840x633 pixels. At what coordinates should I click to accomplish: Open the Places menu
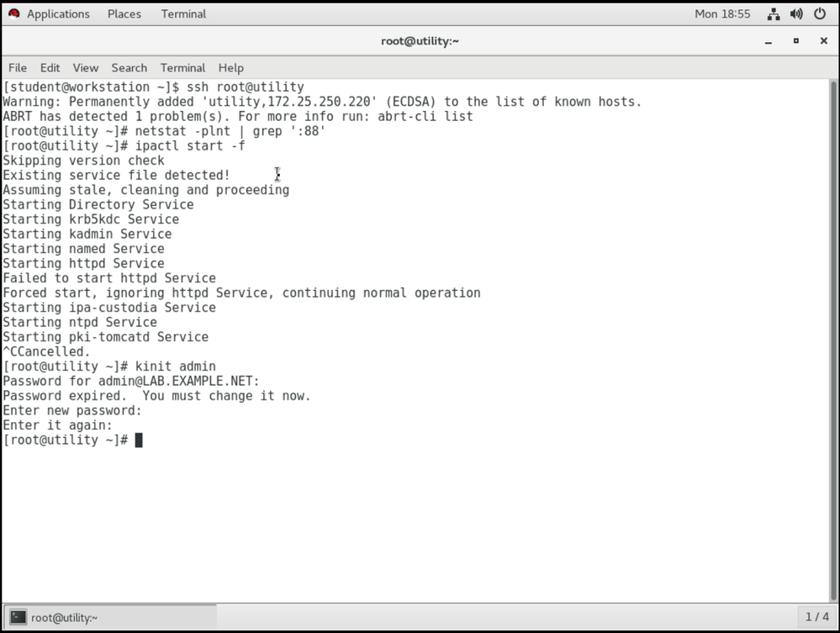(124, 14)
